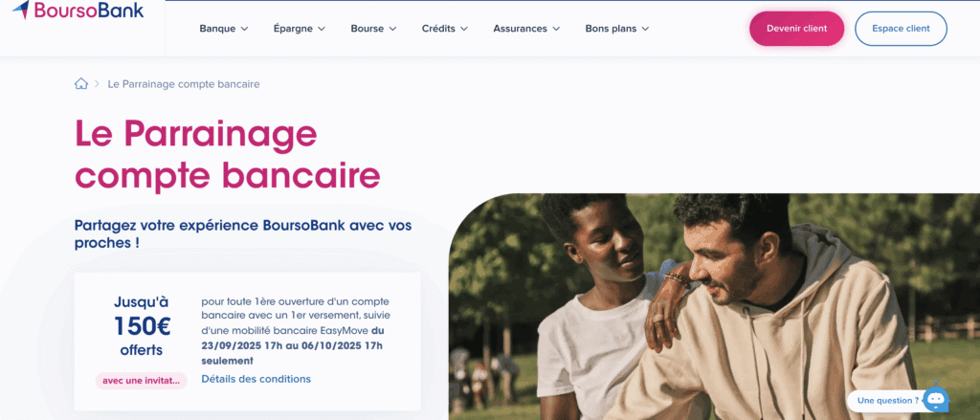Click the hero photo of two friends

pyautogui.click(x=714, y=306)
